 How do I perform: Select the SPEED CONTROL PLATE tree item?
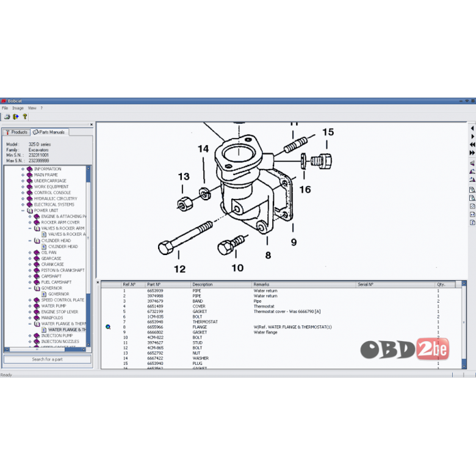tap(62, 300)
